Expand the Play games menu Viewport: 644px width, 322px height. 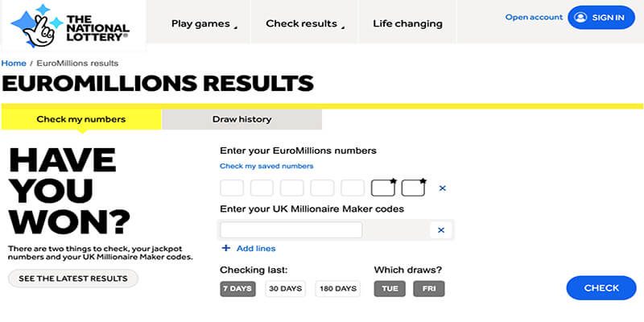(x=204, y=23)
